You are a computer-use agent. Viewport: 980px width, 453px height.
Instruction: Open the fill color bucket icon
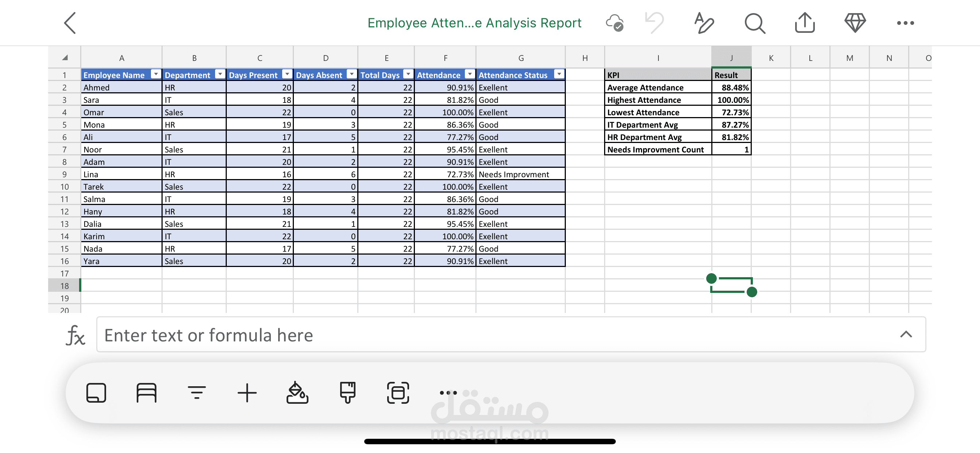[297, 392]
